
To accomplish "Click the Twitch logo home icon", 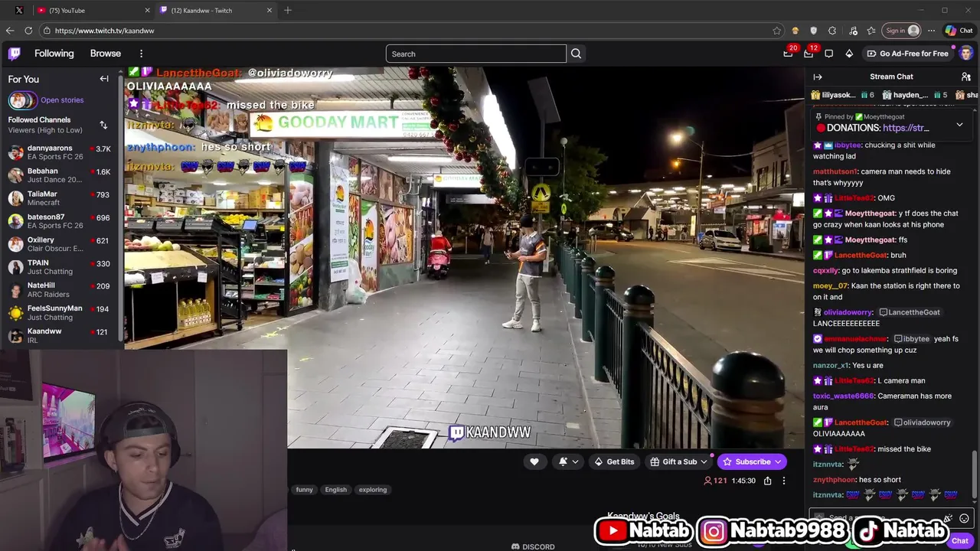I will (15, 54).
